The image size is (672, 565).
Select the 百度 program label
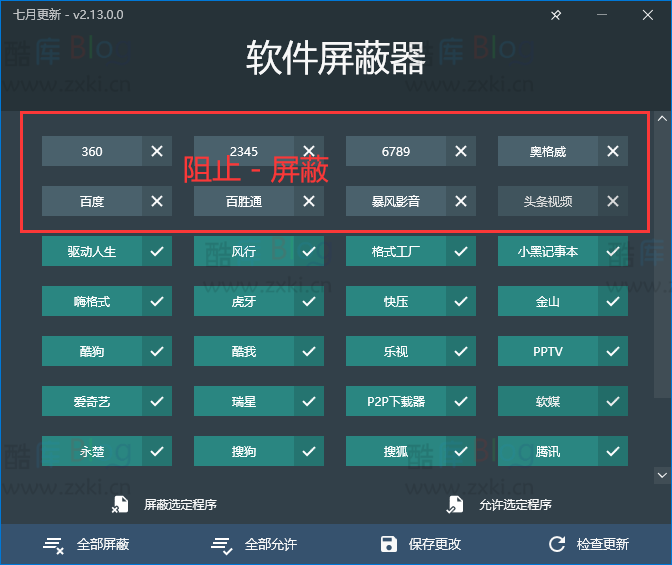click(92, 201)
